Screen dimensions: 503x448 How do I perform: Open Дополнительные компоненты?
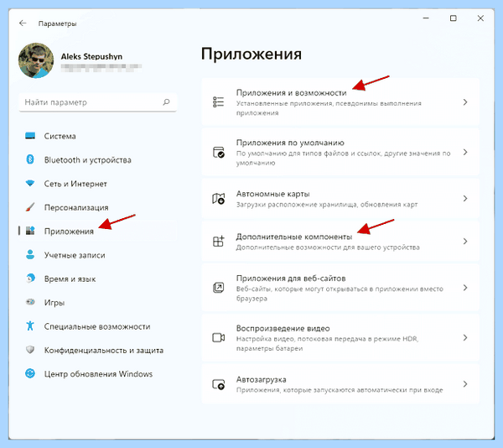click(x=340, y=242)
